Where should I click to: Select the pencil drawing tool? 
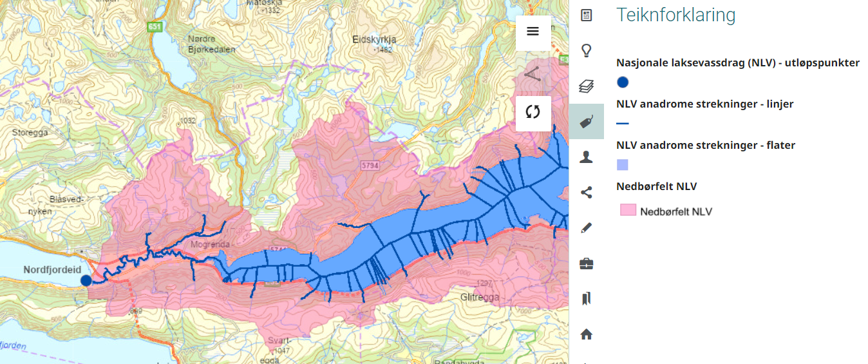coord(586,227)
